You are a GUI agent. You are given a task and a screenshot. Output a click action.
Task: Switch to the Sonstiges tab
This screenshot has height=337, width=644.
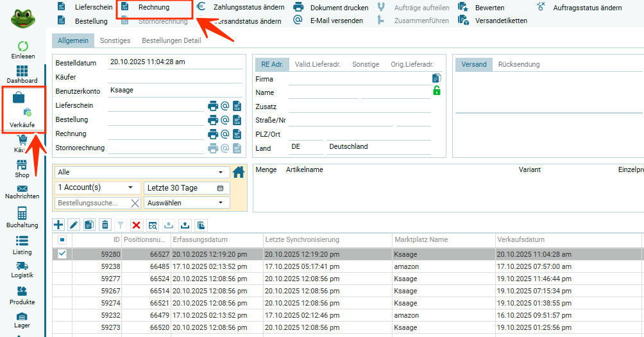(x=115, y=40)
